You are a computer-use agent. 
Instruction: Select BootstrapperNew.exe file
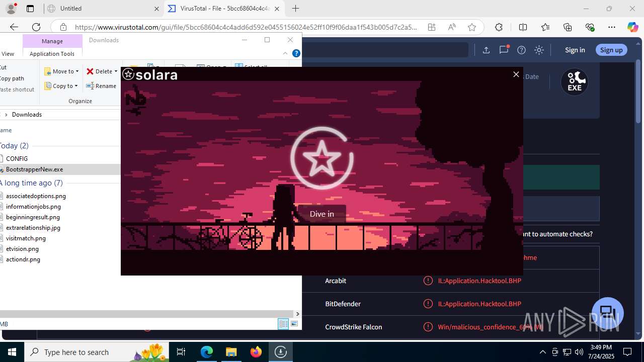(x=34, y=169)
